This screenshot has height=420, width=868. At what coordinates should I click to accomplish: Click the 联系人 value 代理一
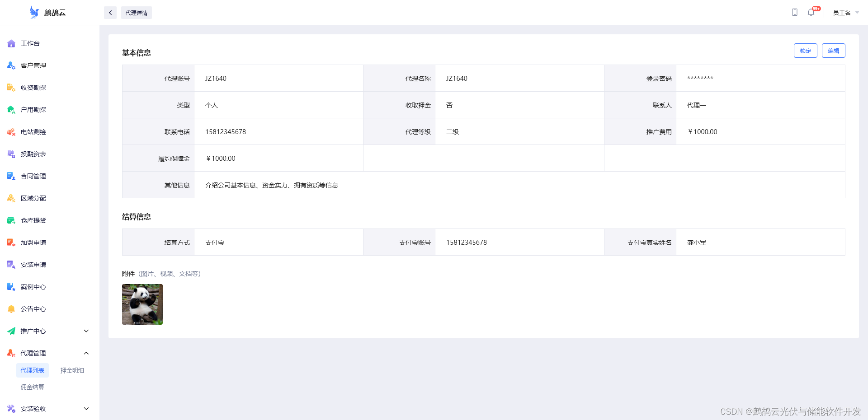pyautogui.click(x=697, y=105)
